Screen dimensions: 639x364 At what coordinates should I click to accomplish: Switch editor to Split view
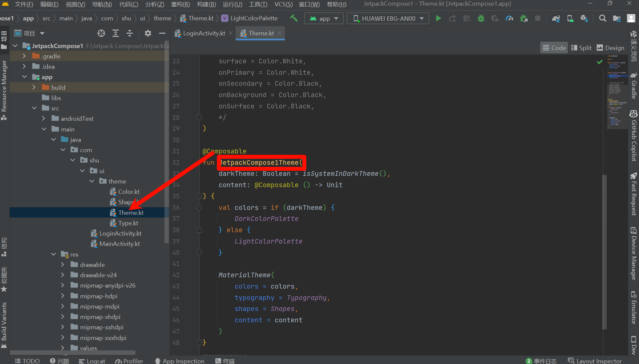pos(581,48)
